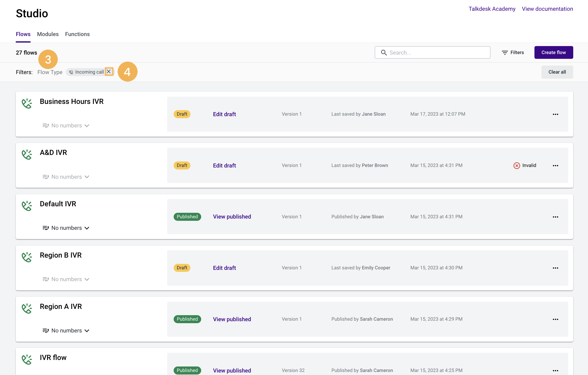The width and height of the screenshot is (588, 375).
Task: Open the Talkdesk Academy link
Action: pos(492,9)
